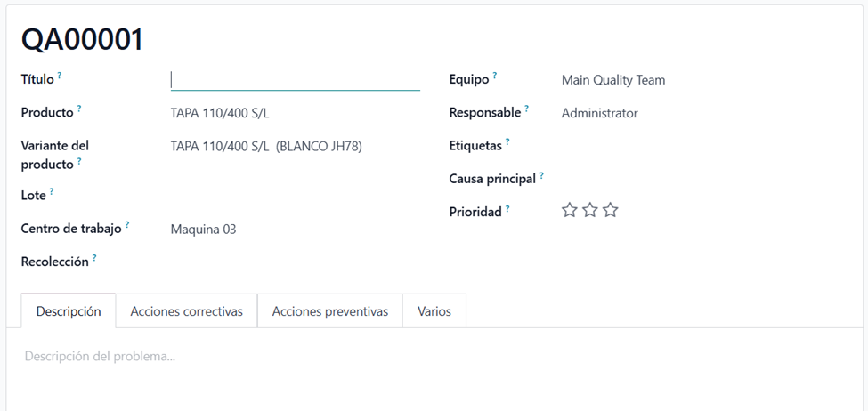Click into the Título input field
This screenshot has width=868, height=411.
click(295, 80)
